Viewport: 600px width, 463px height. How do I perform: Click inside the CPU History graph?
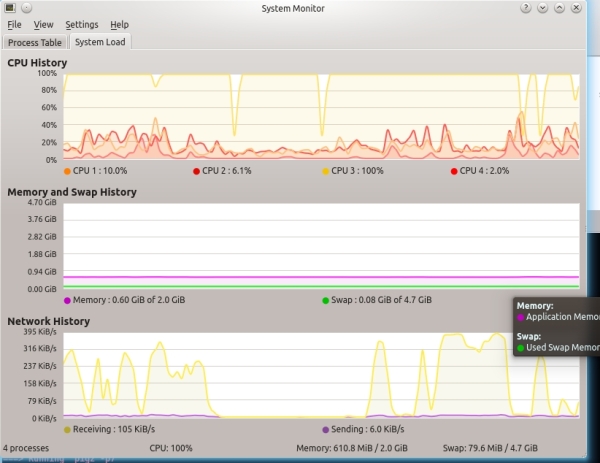click(321, 117)
